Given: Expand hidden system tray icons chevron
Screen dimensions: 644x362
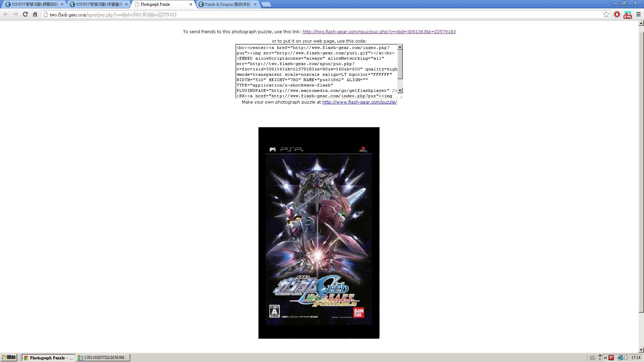Looking at the screenshot, I should click(605, 358).
